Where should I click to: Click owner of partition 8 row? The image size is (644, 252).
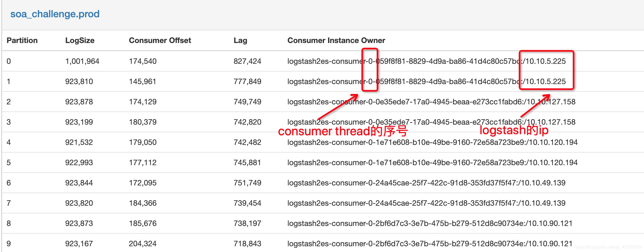(430, 223)
